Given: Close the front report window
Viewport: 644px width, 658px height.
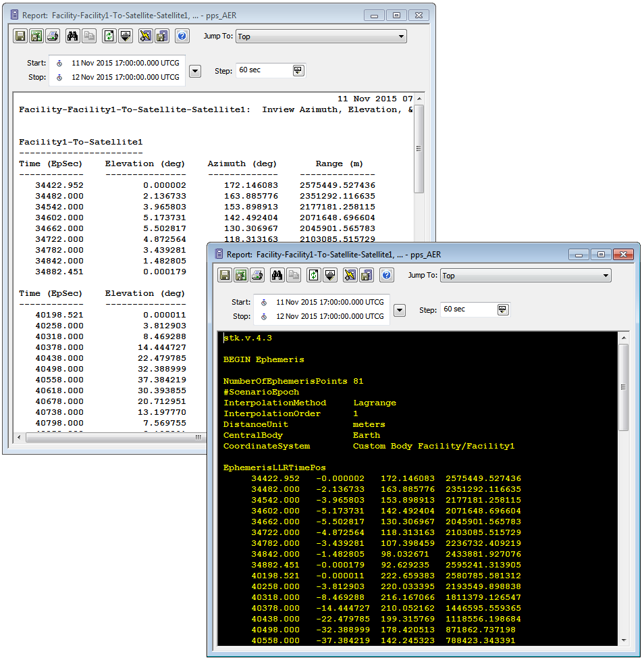Looking at the screenshot, I should pos(623,255).
